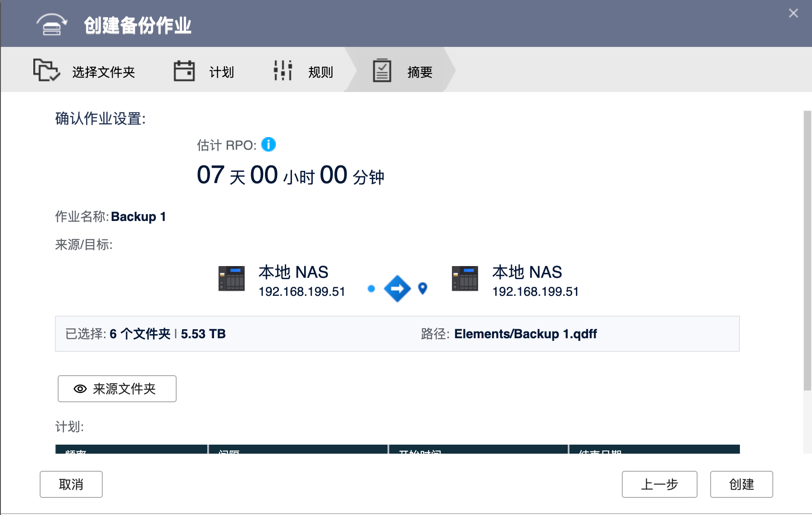Go back using the 上一步 button
Viewport: 812px width, 515px height.
coord(659,484)
